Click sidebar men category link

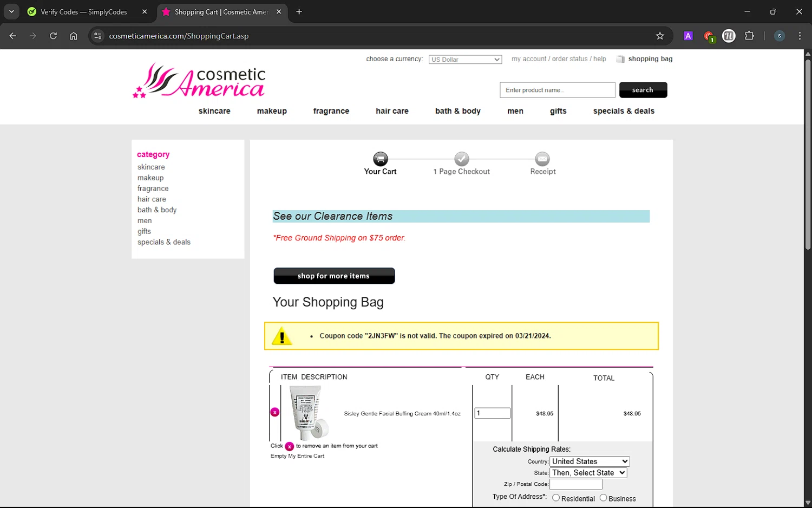(x=145, y=221)
